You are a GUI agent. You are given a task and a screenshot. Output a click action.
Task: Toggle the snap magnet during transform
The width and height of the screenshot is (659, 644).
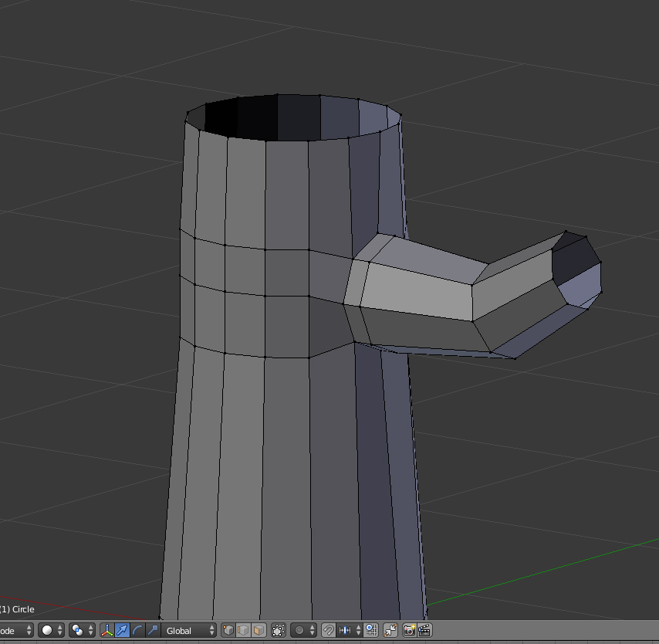[328, 630]
